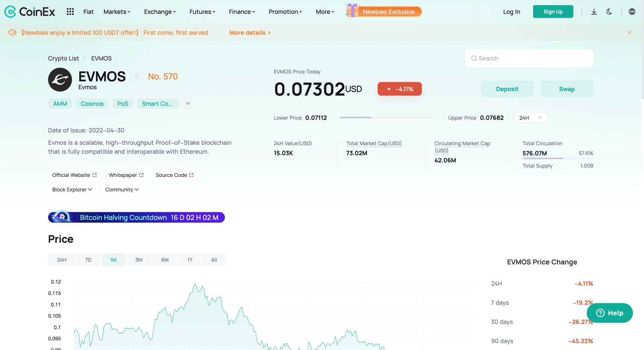Click the Cosmos tag
Screen dimensions: 644x350
pyautogui.click(x=92, y=104)
